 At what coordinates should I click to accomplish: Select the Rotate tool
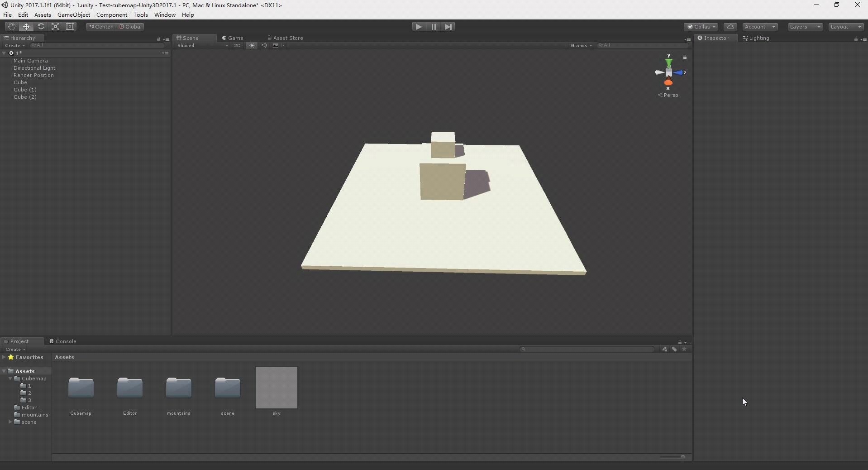click(41, 26)
